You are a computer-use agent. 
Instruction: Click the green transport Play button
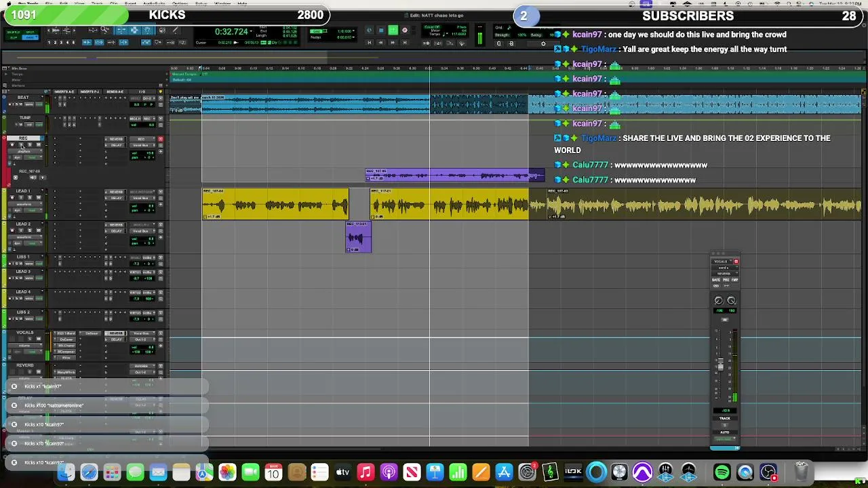click(x=393, y=30)
